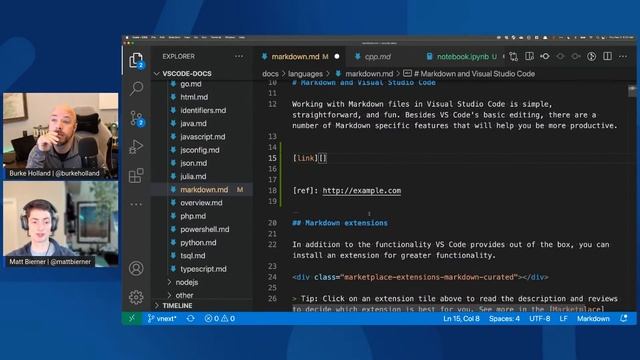Click languages breadcrumb segment

click(305, 74)
